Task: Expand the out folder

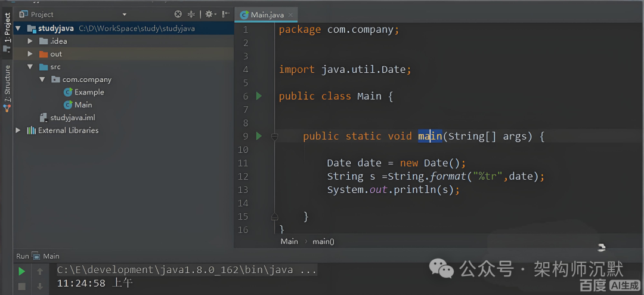Action: point(30,54)
